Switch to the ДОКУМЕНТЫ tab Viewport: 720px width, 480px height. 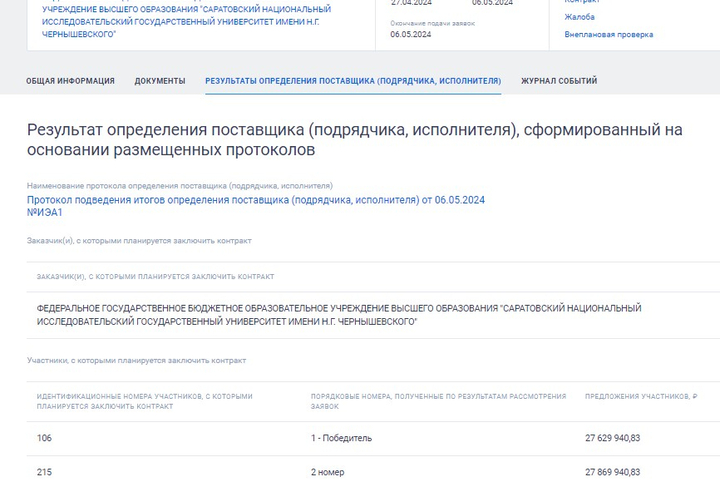(160, 81)
